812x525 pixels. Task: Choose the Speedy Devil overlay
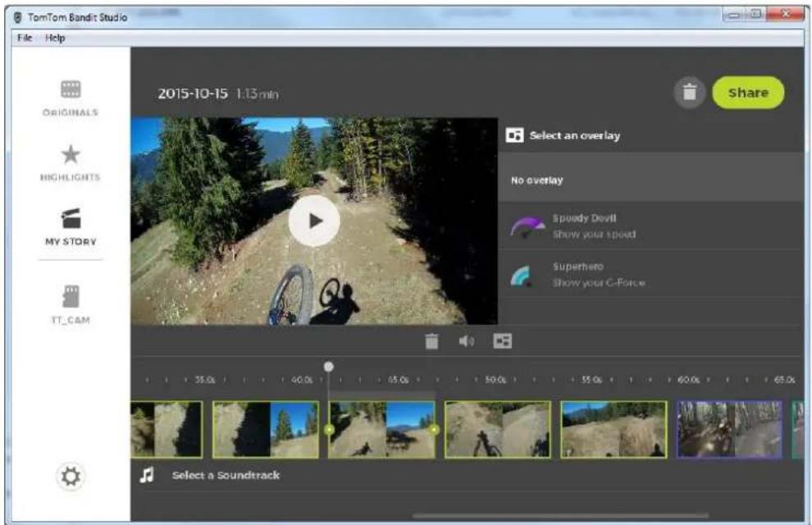[x=650, y=226]
